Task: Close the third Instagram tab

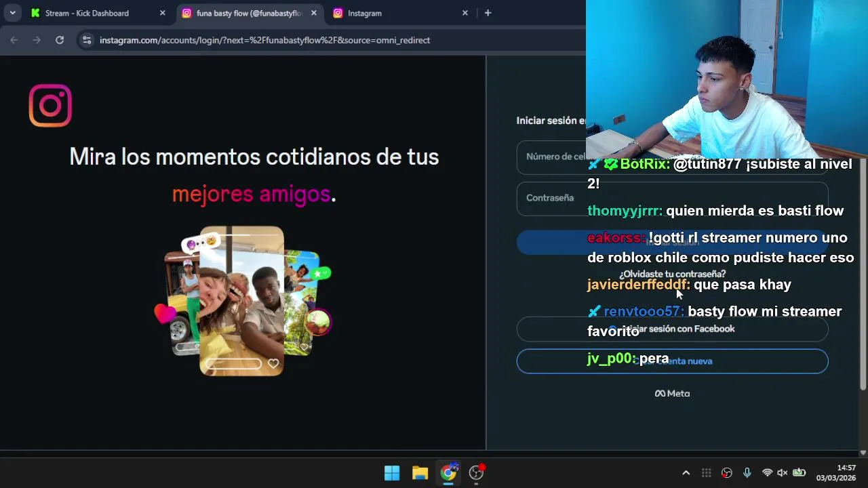Action: [465, 13]
